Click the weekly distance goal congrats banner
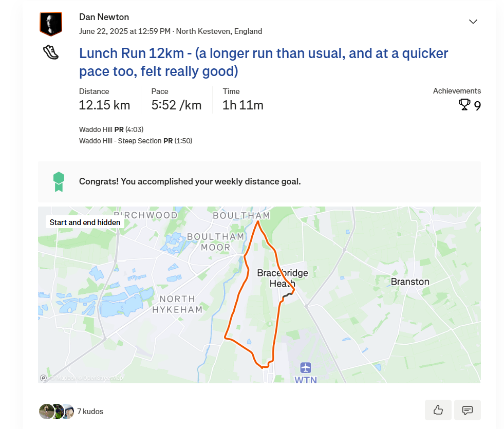Screen dimensions: 504x429 coord(259,182)
